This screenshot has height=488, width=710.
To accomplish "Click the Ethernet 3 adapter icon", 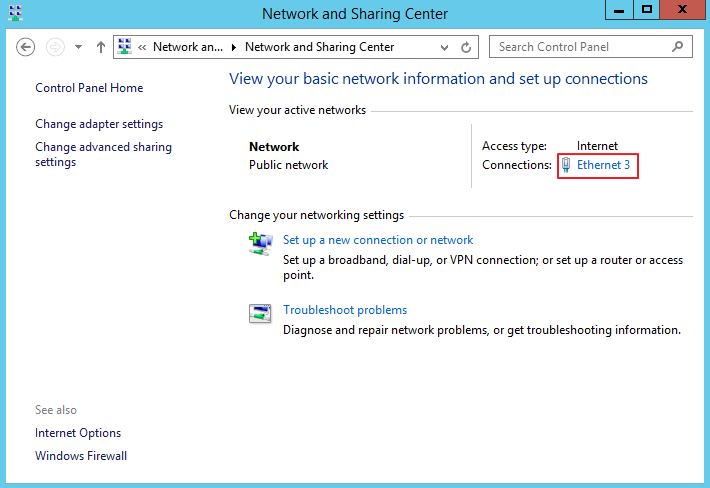I will pos(567,165).
